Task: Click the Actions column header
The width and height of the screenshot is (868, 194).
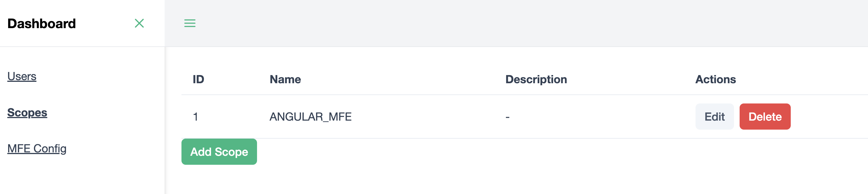Action: pos(715,80)
